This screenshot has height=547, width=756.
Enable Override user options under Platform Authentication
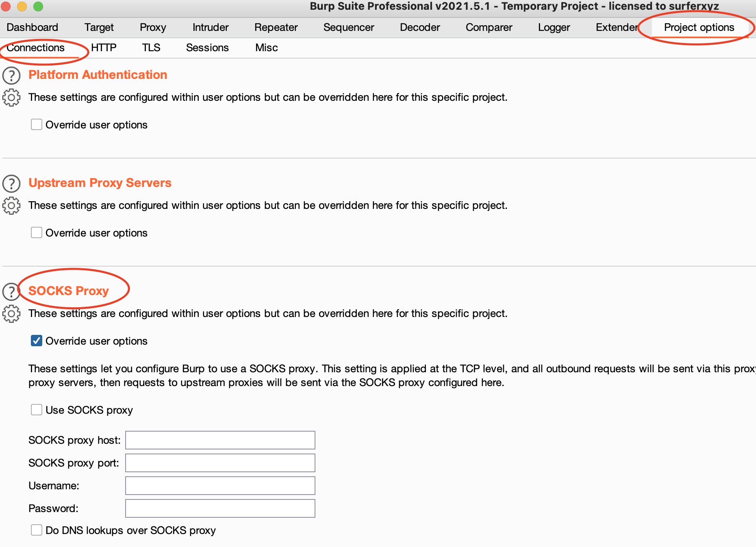coord(37,124)
